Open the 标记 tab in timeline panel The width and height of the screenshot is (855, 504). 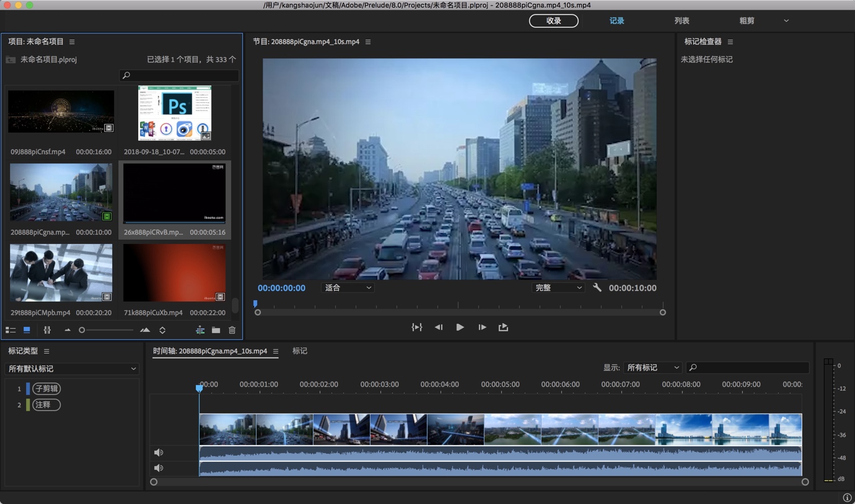299,350
